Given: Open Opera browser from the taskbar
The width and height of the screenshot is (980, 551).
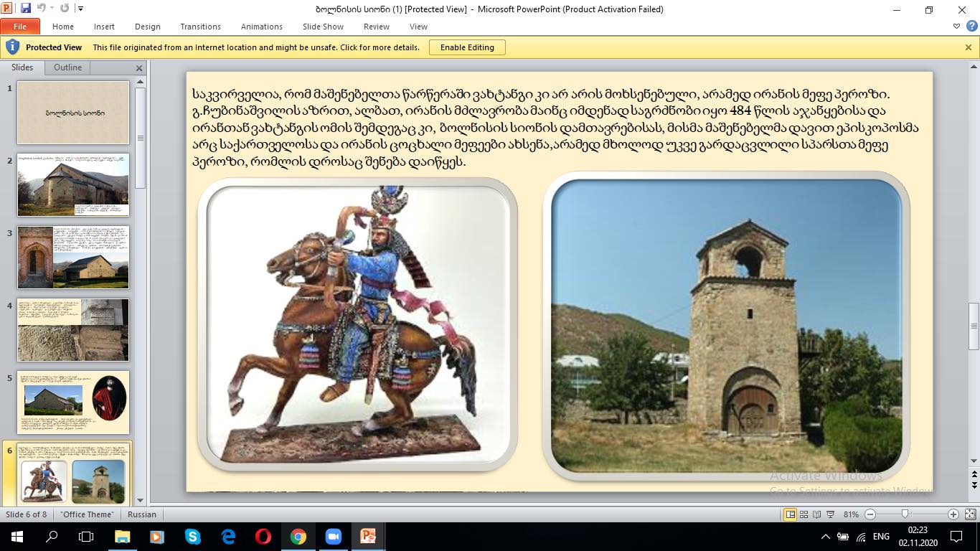Looking at the screenshot, I should point(263,537).
